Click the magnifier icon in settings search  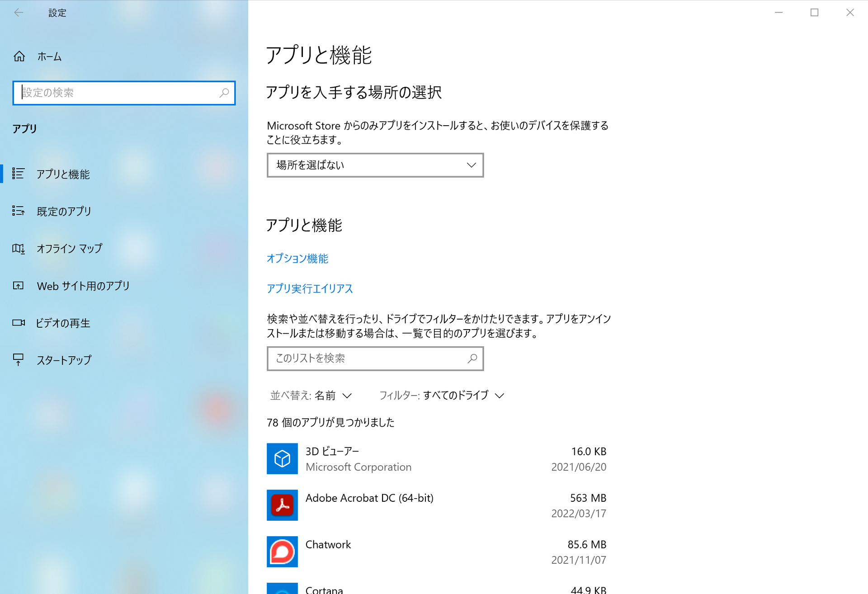pyautogui.click(x=224, y=93)
